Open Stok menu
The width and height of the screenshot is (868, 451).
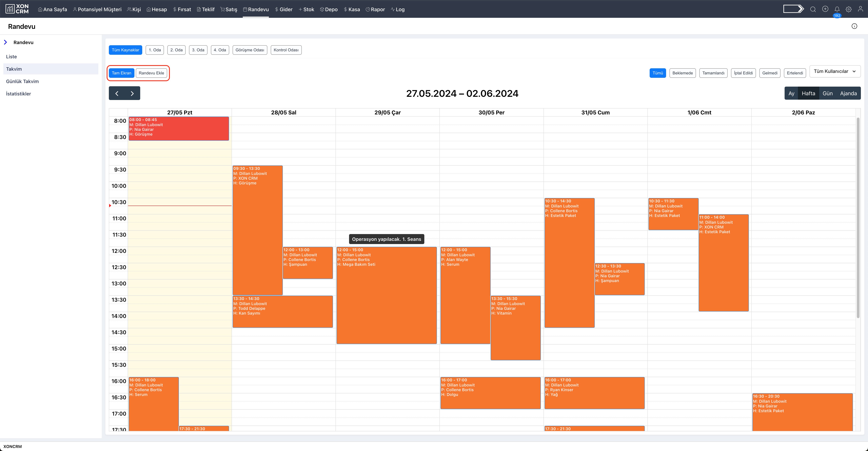[x=306, y=9]
